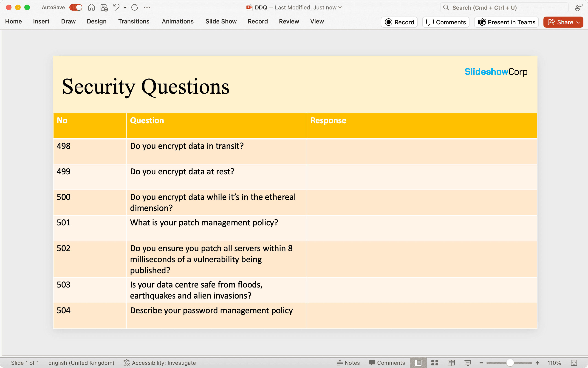Click the Response cell for row 498

tap(422, 151)
